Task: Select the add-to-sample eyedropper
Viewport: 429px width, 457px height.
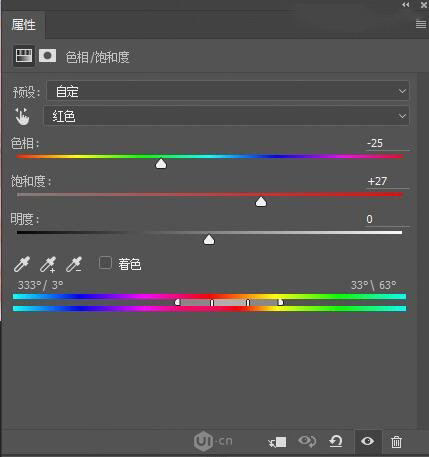Action: point(48,264)
